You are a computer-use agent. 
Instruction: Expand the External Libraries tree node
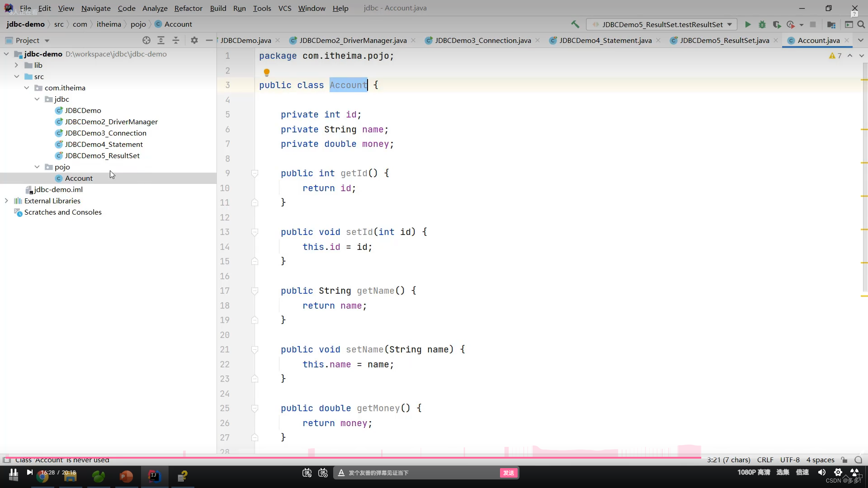[6, 201]
